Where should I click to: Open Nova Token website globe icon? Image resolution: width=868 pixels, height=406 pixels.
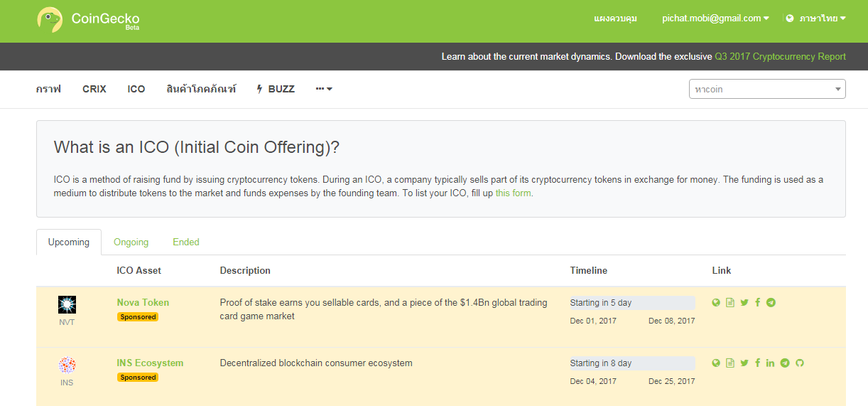click(x=716, y=302)
